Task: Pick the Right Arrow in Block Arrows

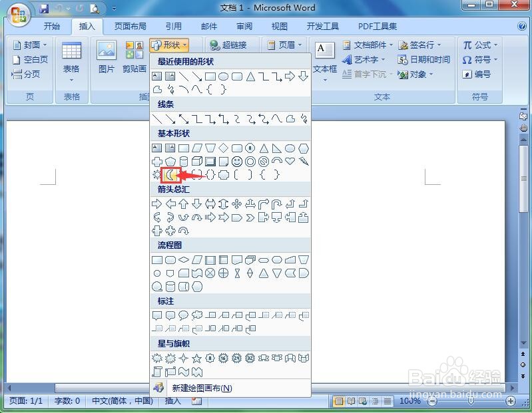Action: point(156,204)
